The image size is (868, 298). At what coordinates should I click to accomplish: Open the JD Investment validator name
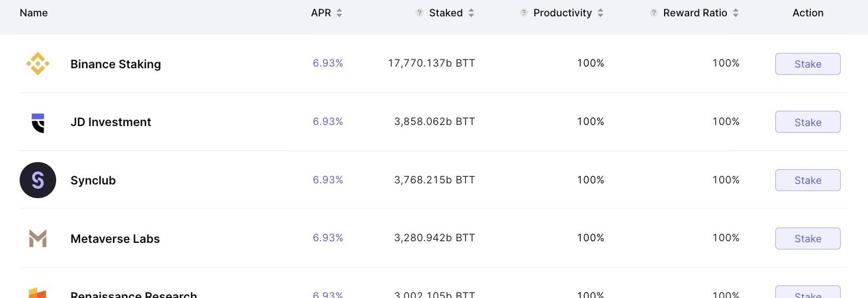(x=111, y=122)
